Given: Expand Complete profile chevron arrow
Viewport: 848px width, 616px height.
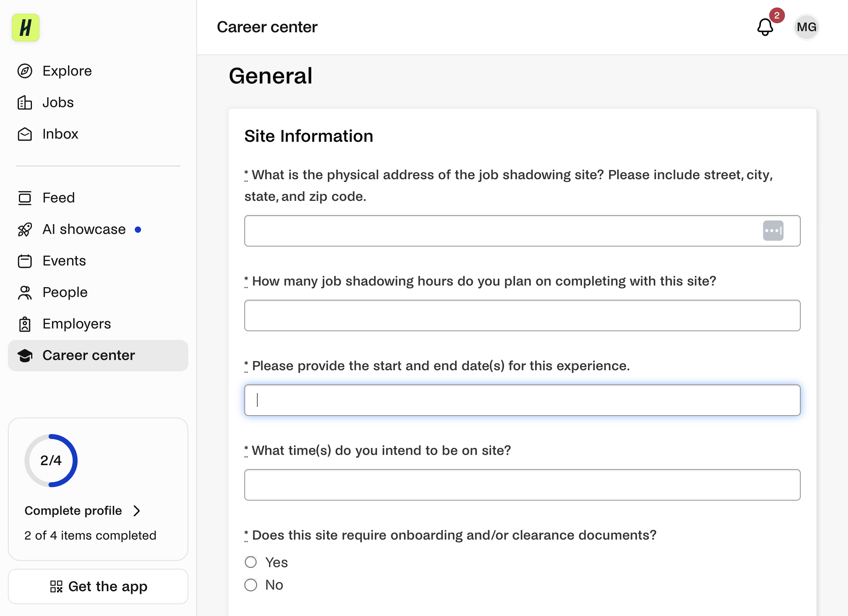Looking at the screenshot, I should tap(137, 511).
